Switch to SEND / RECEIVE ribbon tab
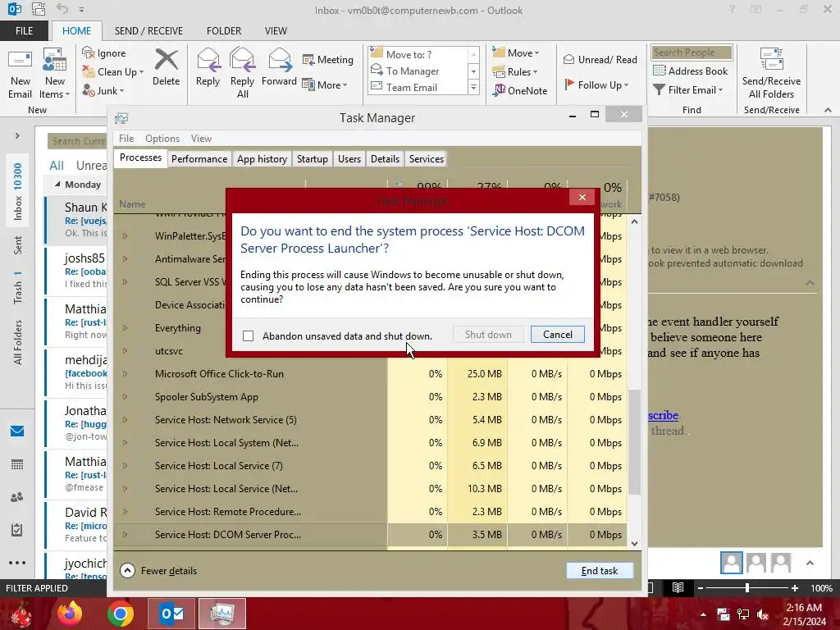 pyautogui.click(x=148, y=31)
